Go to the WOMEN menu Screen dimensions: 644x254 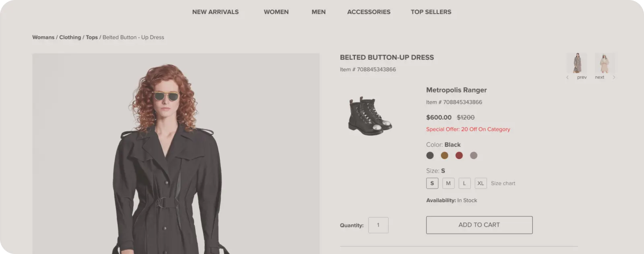(276, 12)
